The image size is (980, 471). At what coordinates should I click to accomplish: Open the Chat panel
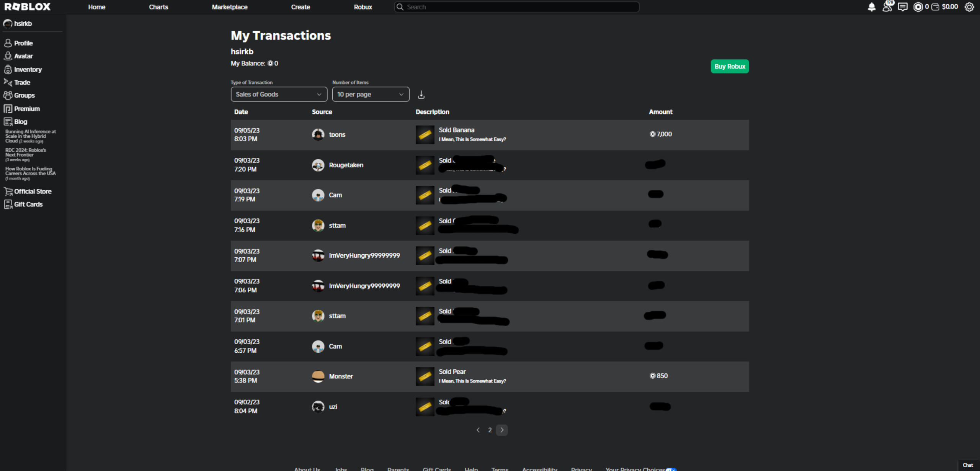tap(968, 465)
